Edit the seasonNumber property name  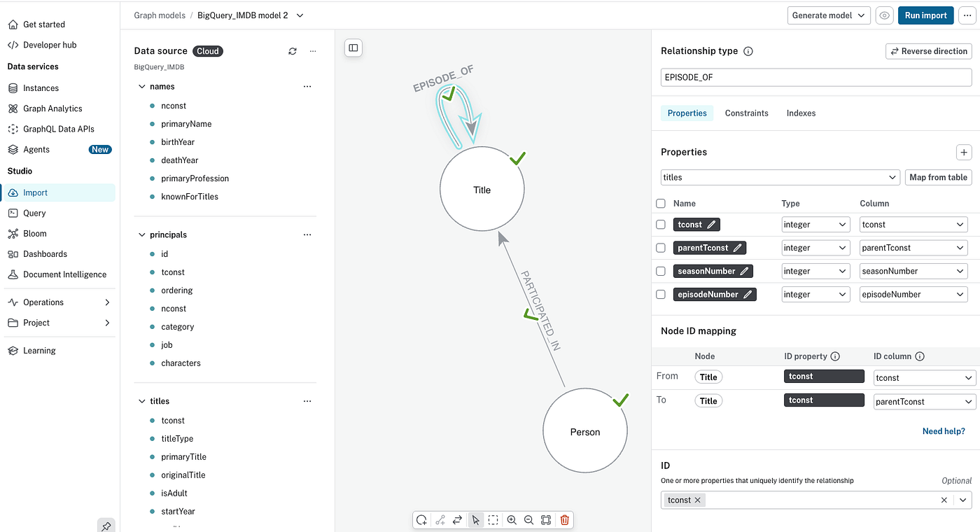[745, 271]
